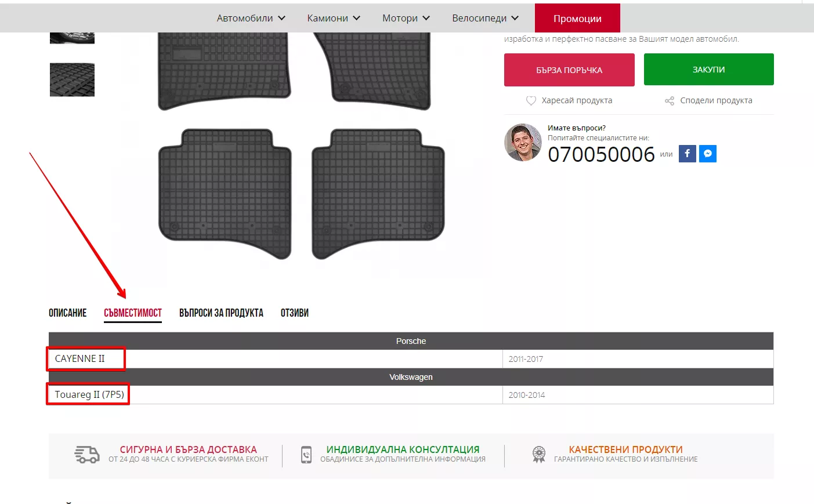Click the heart icon to like product
This screenshot has width=814, height=504.
[x=531, y=100]
